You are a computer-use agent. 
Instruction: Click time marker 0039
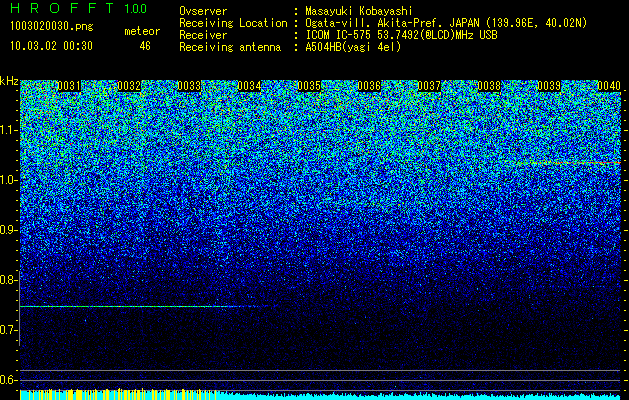pos(549,86)
